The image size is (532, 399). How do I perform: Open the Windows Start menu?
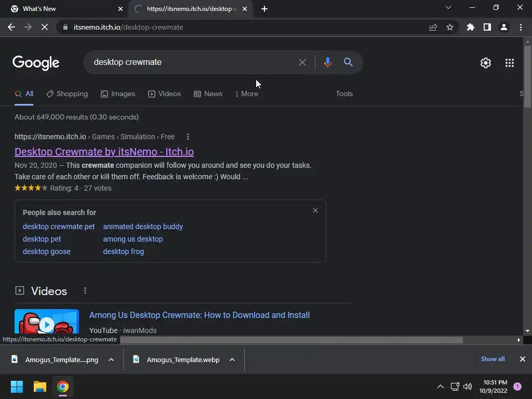(17, 387)
